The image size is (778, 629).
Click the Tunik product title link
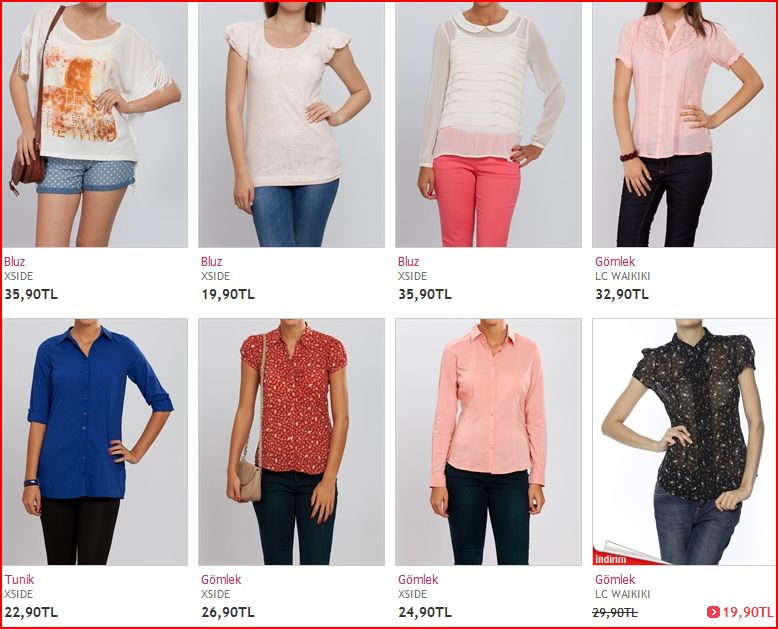[19, 579]
